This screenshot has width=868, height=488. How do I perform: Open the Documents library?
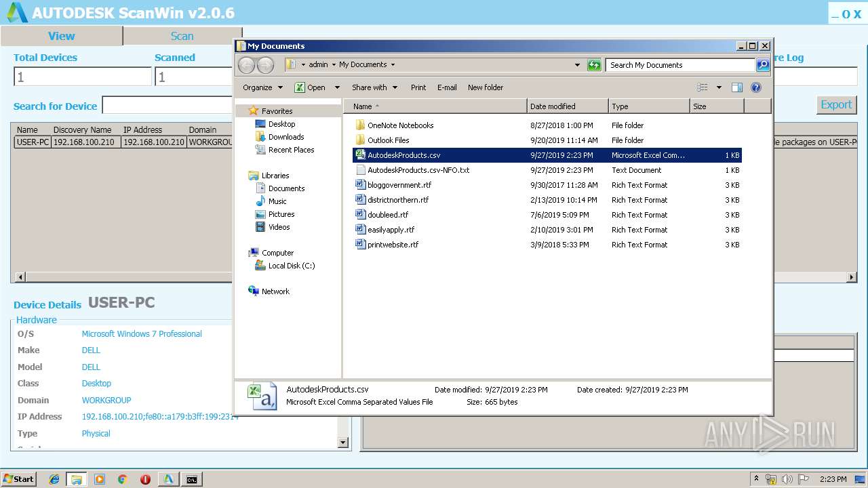click(286, 188)
